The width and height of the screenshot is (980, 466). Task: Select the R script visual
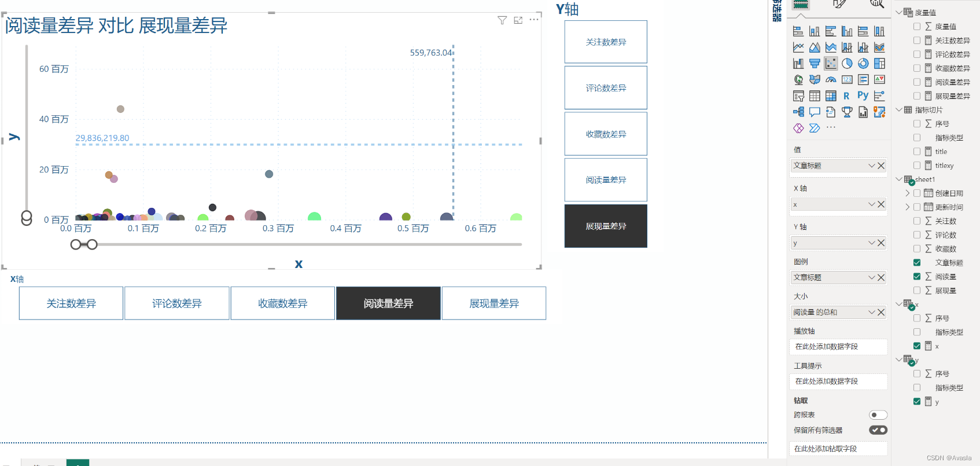[847, 96]
